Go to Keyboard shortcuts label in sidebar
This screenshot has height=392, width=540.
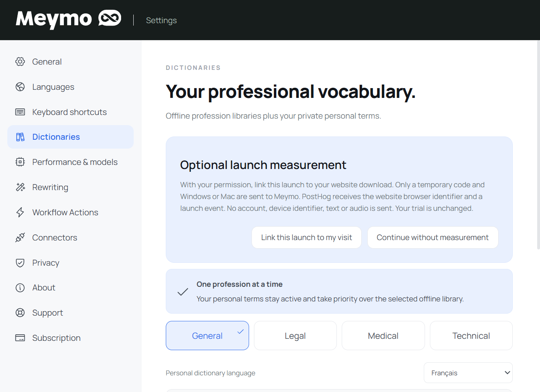click(x=69, y=112)
